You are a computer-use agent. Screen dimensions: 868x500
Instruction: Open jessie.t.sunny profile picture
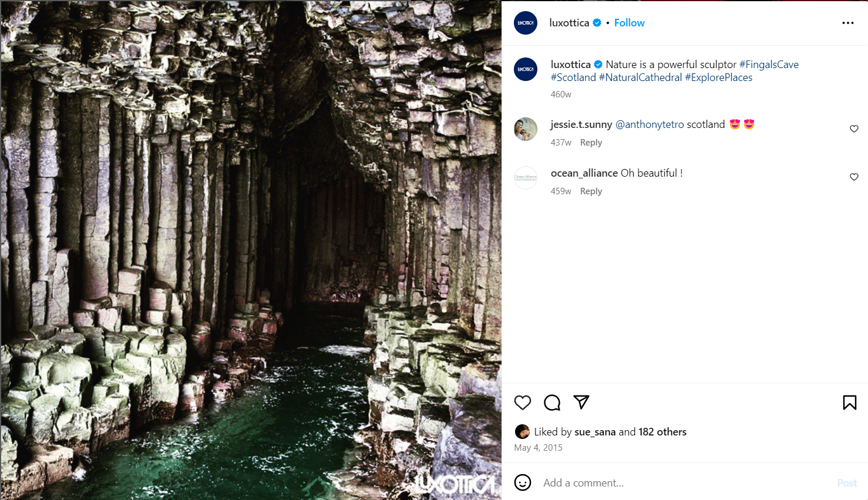click(526, 129)
